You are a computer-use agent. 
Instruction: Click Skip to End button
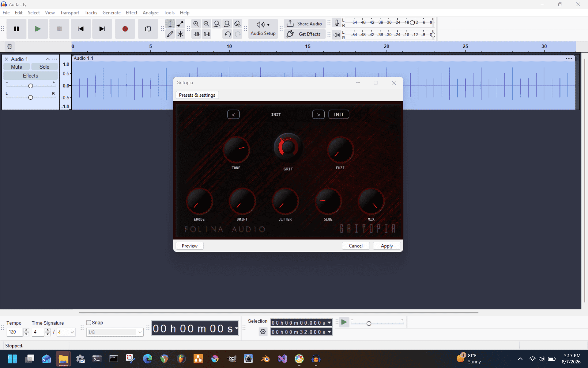pos(102,29)
